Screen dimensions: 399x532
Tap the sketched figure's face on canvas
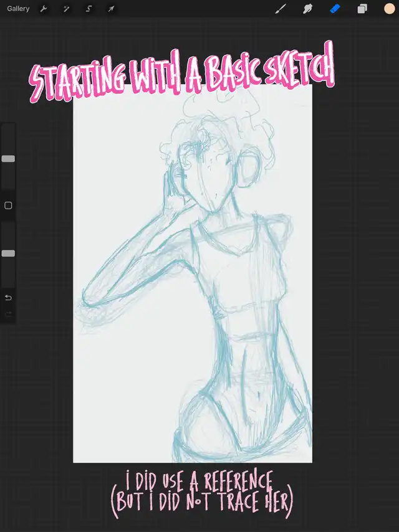click(212, 181)
